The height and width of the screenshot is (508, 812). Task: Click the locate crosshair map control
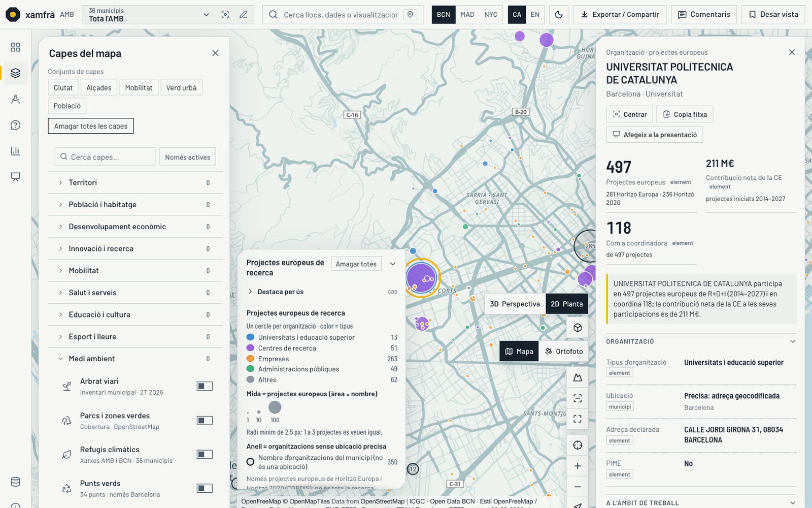click(578, 446)
